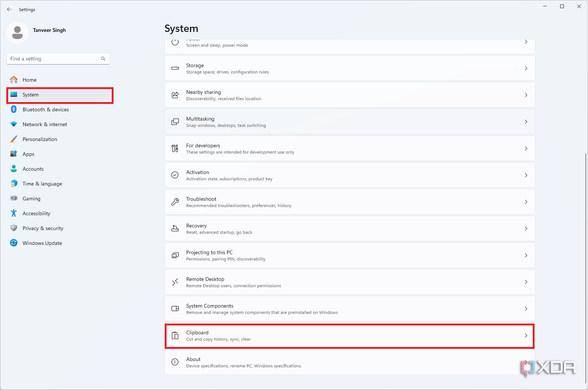This screenshot has height=390, width=588.
Task: Open the Troubleshoot settings label
Action: tap(201, 199)
